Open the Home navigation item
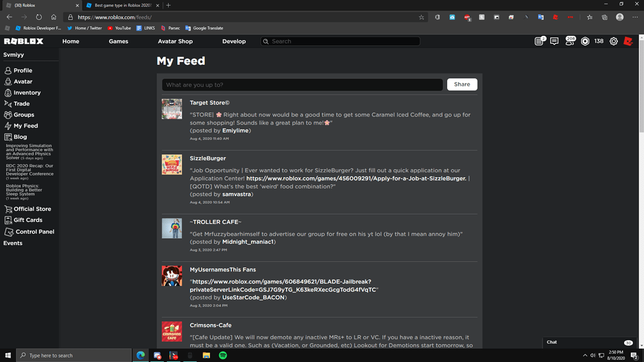This screenshot has width=644, height=362. pos(70,42)
